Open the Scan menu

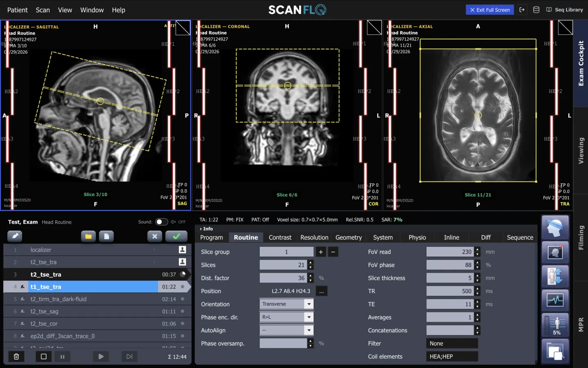coord(43,10)
